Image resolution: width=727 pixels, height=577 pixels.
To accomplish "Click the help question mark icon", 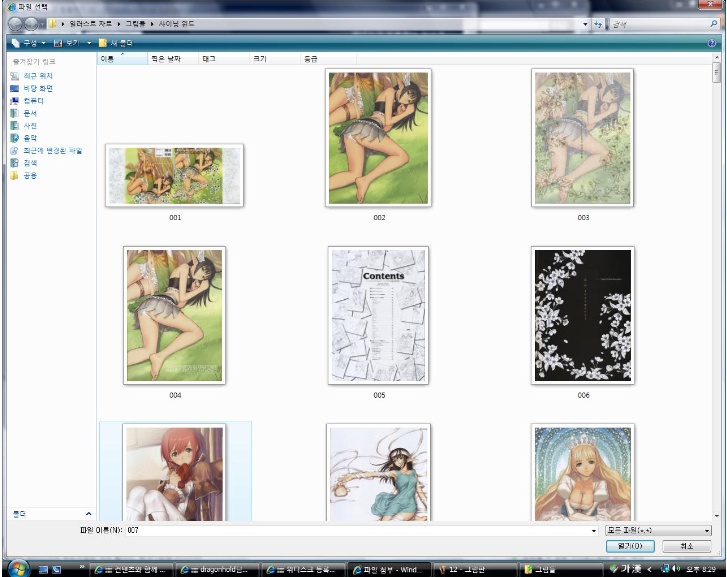I will [x=712, y=43].
